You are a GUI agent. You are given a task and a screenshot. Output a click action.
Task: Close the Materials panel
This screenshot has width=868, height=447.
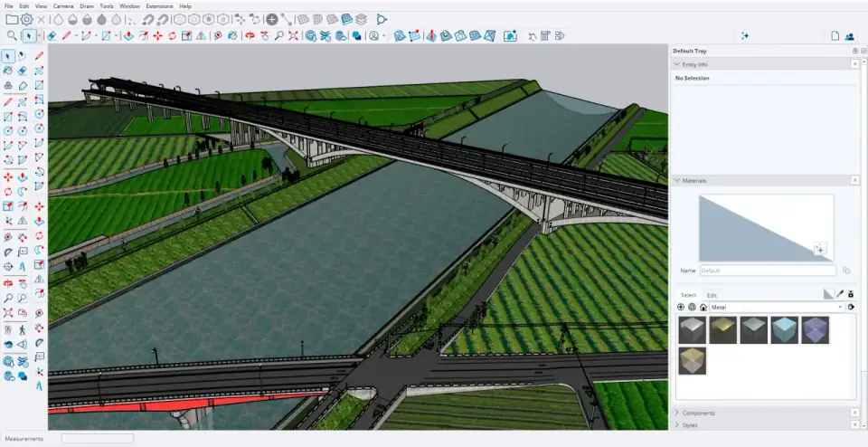tap(854, 181)
